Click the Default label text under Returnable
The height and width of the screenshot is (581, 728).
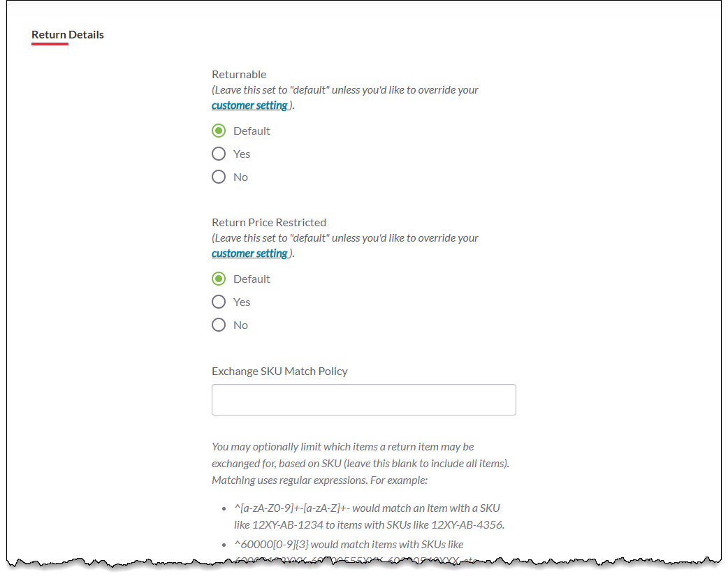pos(252,131)
